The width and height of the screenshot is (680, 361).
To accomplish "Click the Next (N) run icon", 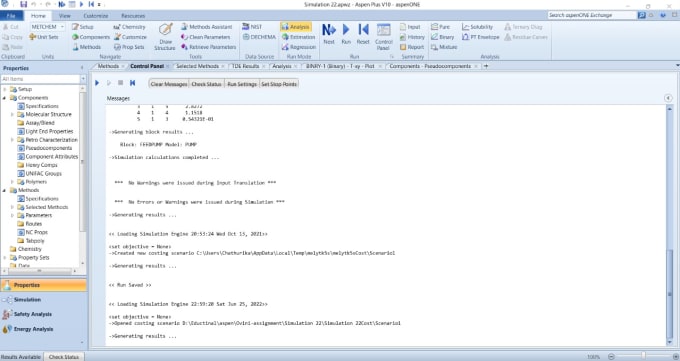I will 329,34.
